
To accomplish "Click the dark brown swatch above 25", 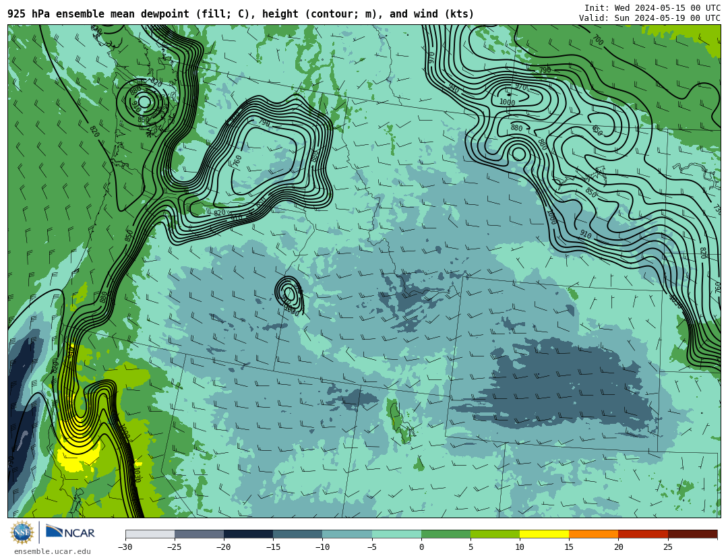I will pos(693,534).
